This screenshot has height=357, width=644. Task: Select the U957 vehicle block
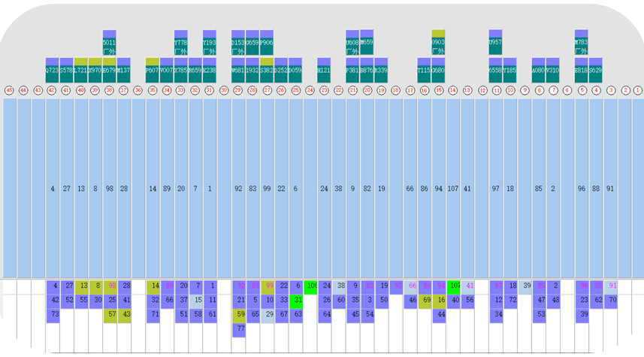point(495,43)
